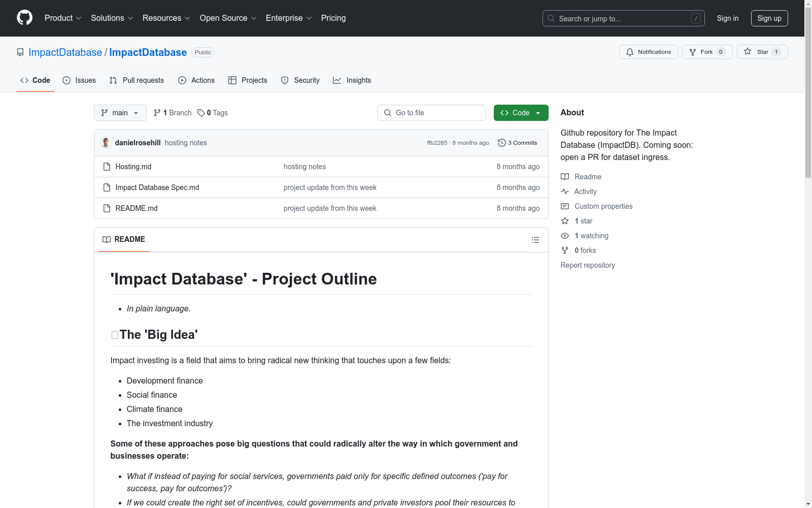Viewport: 812px width, 508px height.
Task: Click the search magnifier in header search
Action: click(551, 18)
